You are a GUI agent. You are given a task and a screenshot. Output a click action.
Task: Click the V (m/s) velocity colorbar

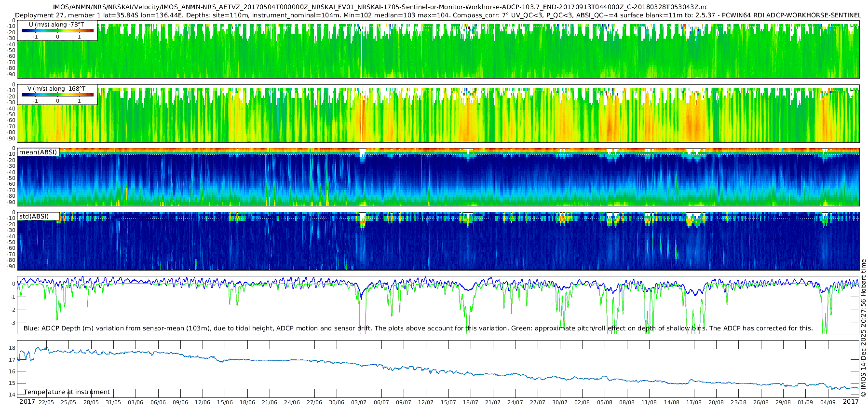(x=57, y=95)
